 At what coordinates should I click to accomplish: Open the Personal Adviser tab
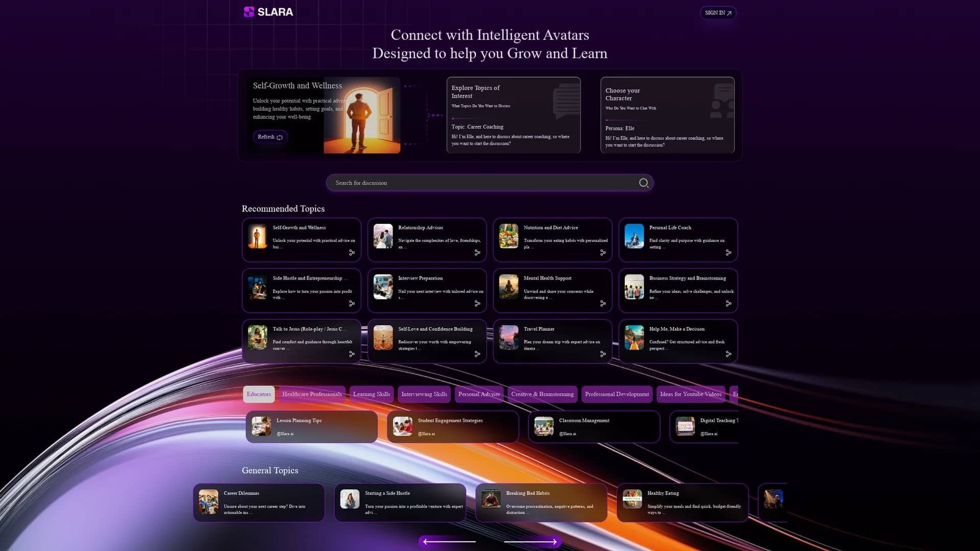[x=479, y=394]
